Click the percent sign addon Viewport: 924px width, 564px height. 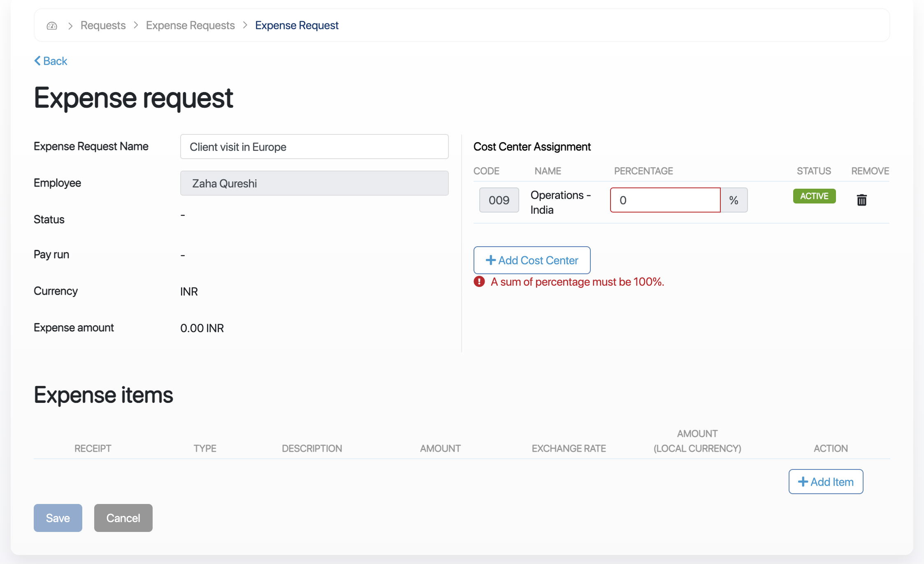734,200
